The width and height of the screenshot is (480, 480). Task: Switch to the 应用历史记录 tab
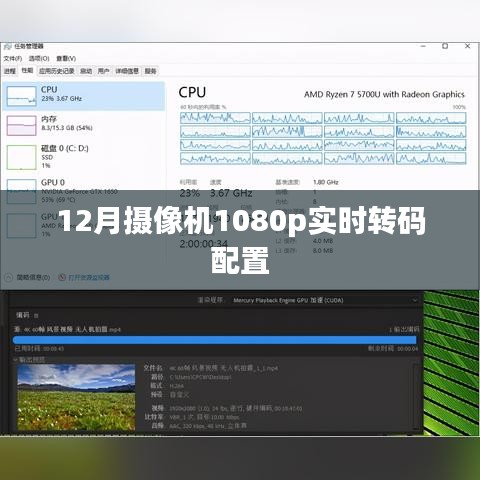57,71
